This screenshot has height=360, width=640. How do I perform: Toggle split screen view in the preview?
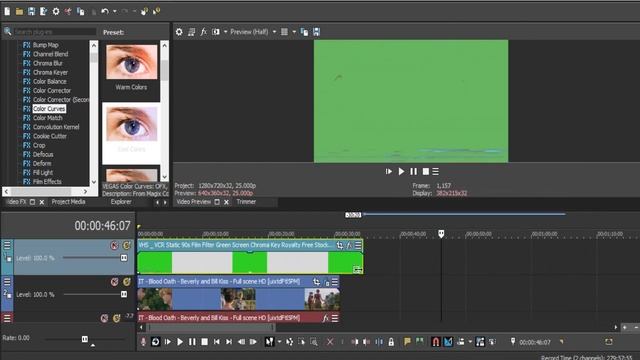coord(216,32)
